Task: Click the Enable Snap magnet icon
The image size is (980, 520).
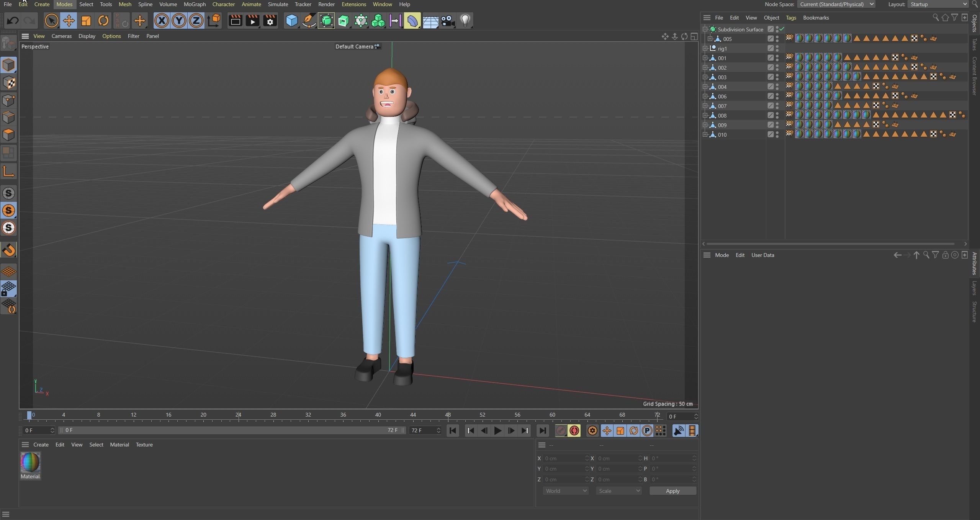Action: click(x=9, y=250)
